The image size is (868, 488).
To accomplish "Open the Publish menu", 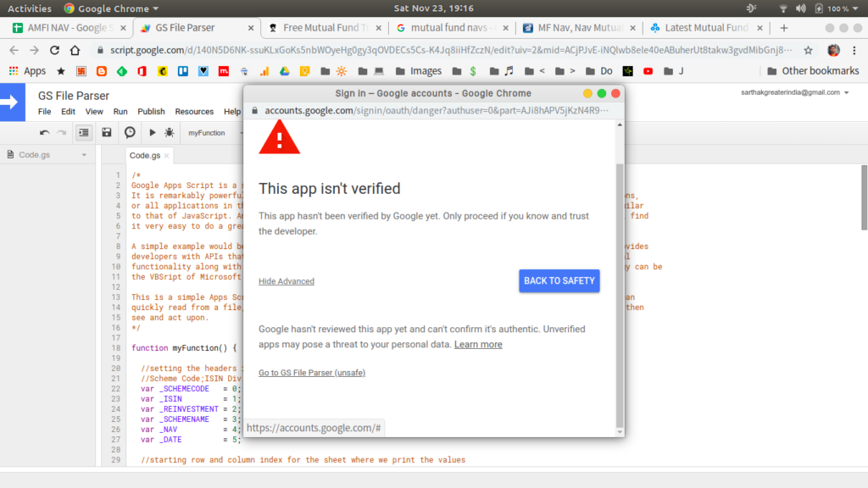I will click(151, 111).
